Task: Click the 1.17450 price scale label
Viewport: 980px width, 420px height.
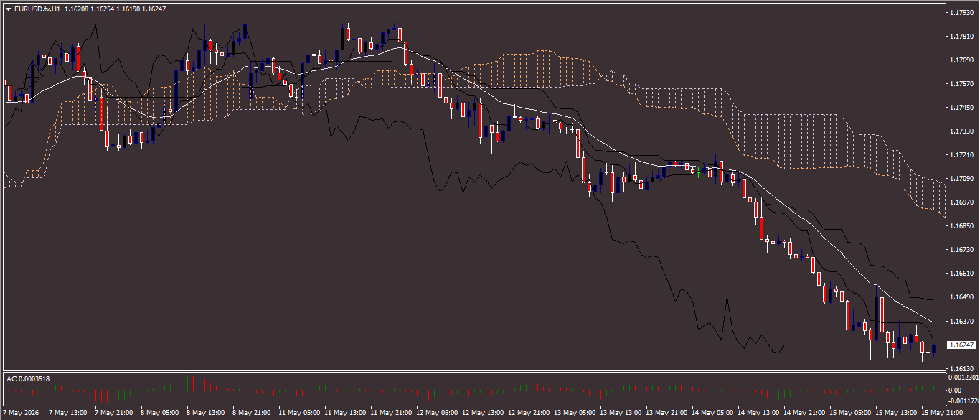Action: coord(961,108)
